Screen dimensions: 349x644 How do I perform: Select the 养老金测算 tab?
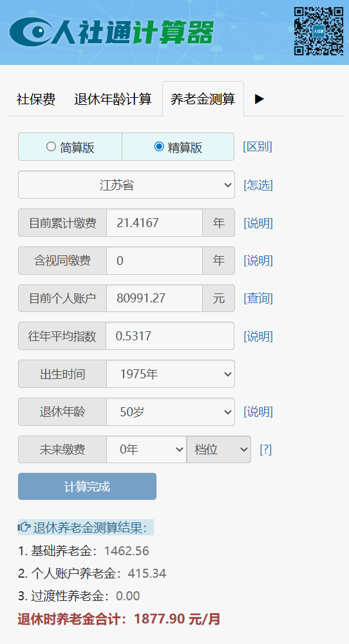[x=203, y=99]
